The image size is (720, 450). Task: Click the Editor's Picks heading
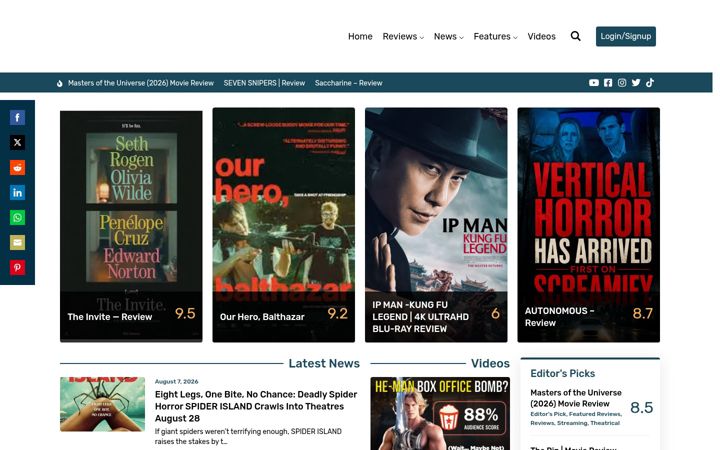tap(562, 373)
